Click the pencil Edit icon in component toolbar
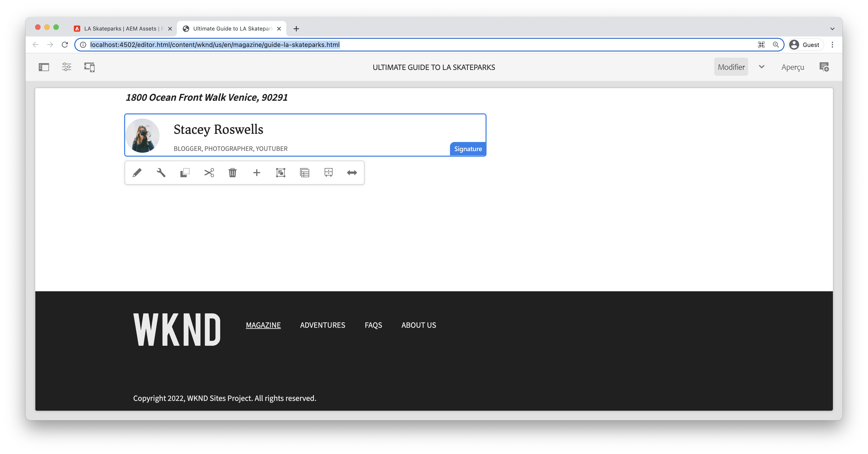This screenshot has width=868, height=454. 137,173
